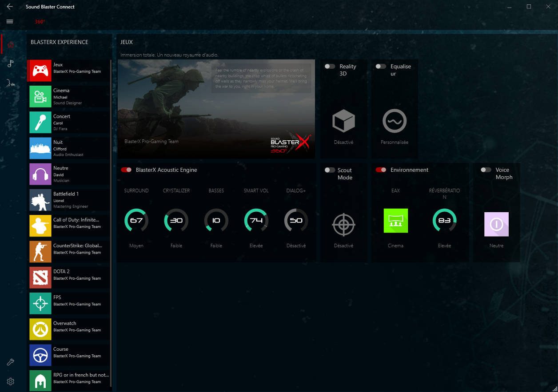Click the BLASTERX EXPERIENCE header
The width and height of the screenshot is (558, 392).
60,42
